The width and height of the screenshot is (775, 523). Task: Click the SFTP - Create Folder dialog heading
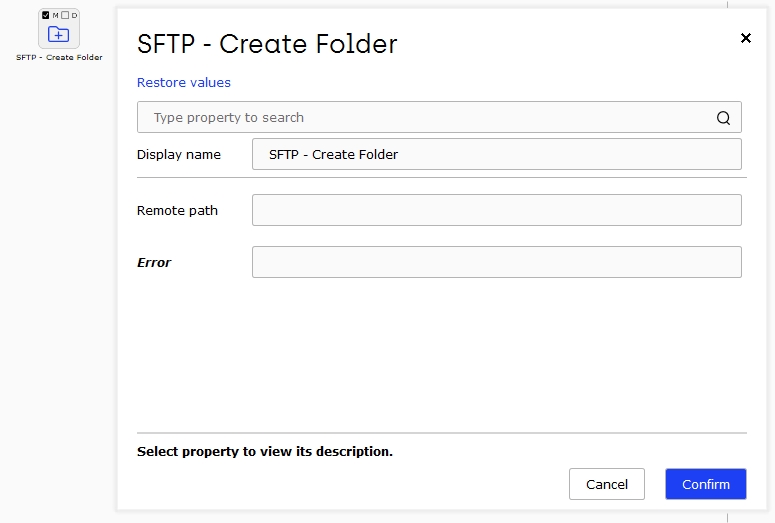(x=267, y=44)
